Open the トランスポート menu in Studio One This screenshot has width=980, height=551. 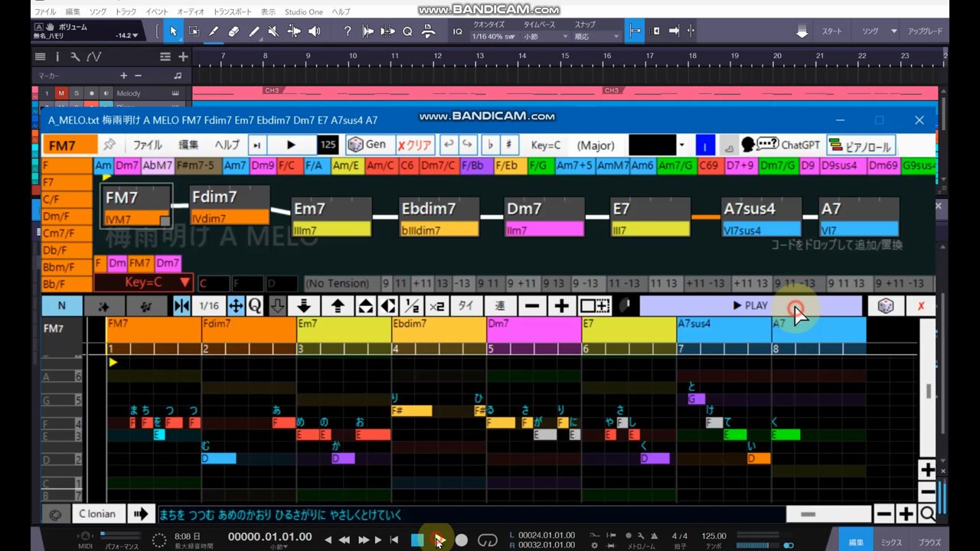tap(233, 12)
